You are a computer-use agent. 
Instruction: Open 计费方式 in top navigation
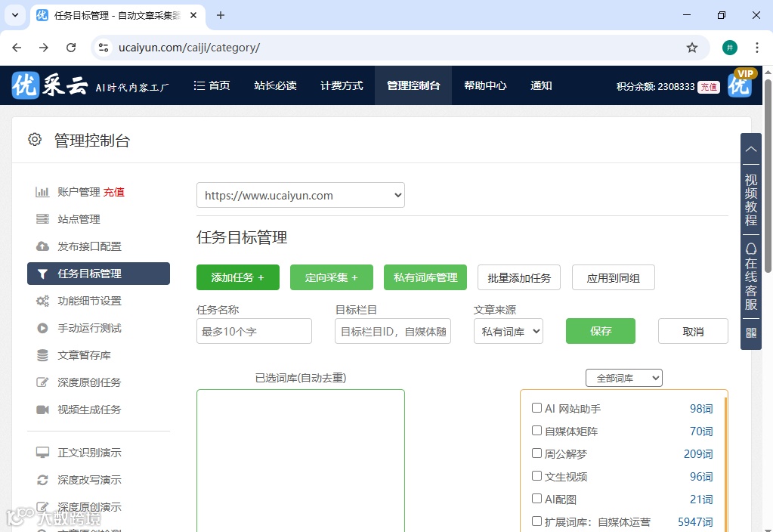pyautogui.click(x=342, y=85)
